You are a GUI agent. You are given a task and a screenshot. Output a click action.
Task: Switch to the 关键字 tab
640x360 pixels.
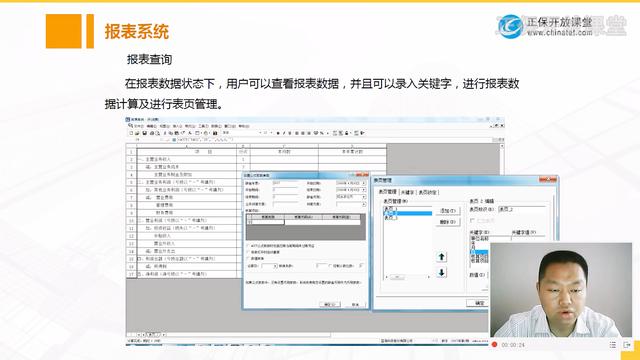click(407, 192)
